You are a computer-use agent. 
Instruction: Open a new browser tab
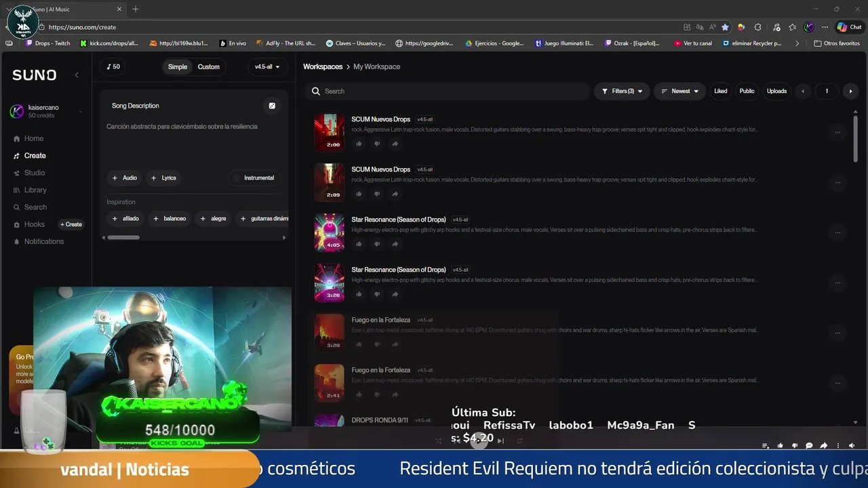136,9
